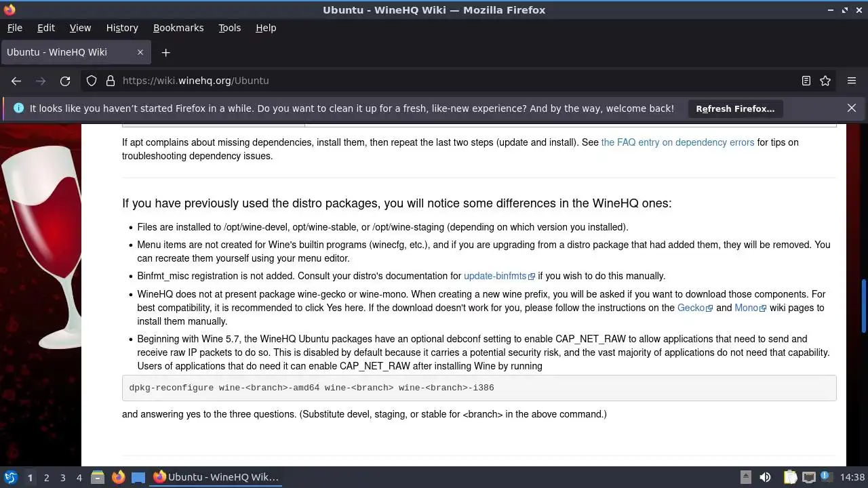Click the page vertical scrollbar thumb
Screen dimensions: 868x488
pos(863,306)
